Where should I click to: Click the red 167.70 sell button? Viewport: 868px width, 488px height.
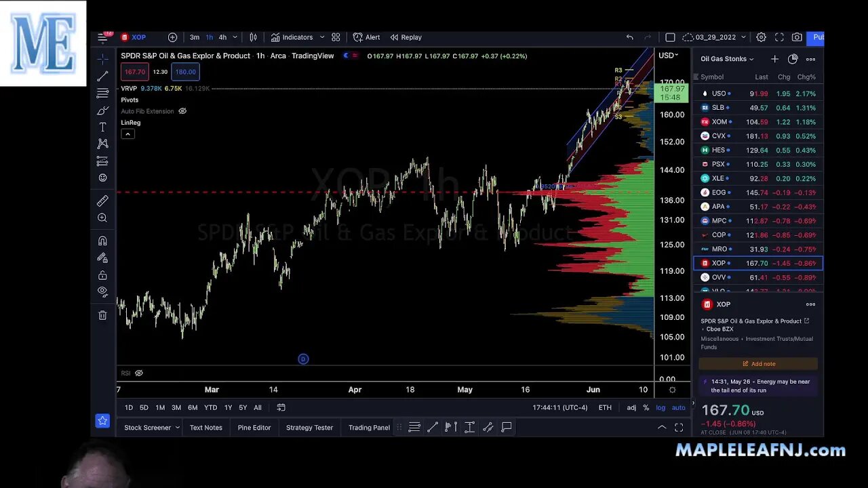pyautogui.click(x=135, y=72)
